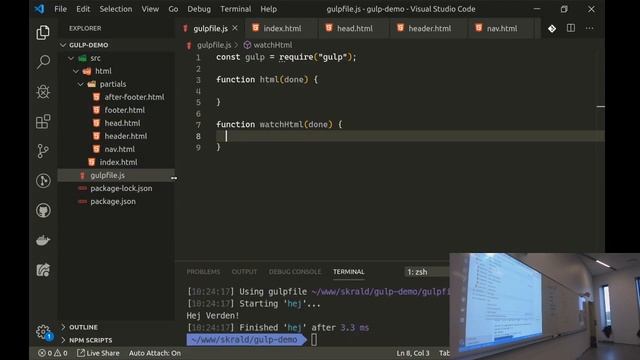
Task: Split the editor to the right
Action: pos(571,28)
